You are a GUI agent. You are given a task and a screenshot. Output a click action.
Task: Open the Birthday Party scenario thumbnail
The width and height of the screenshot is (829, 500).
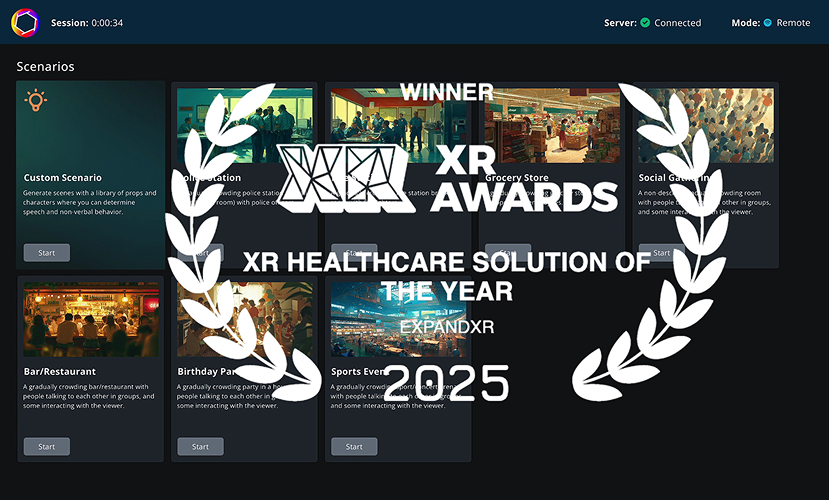(245, 319)
